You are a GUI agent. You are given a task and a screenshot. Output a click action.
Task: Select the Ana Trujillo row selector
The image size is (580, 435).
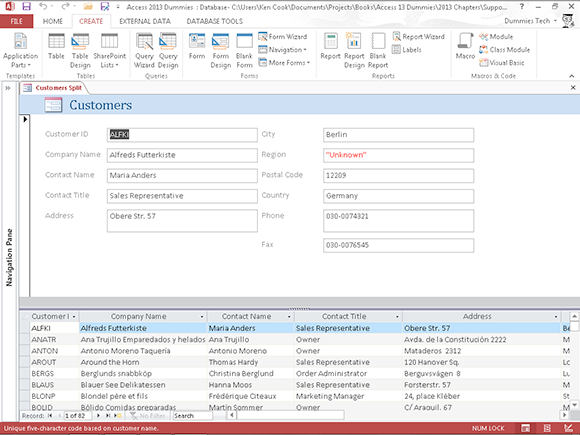tap(25, 340)
